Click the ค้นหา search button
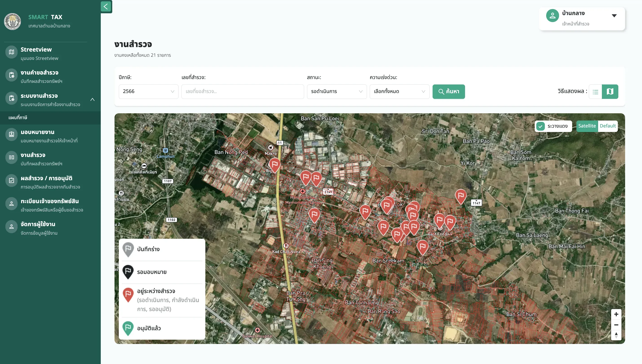This screenshot has height=364, width=642. [449, 92]
